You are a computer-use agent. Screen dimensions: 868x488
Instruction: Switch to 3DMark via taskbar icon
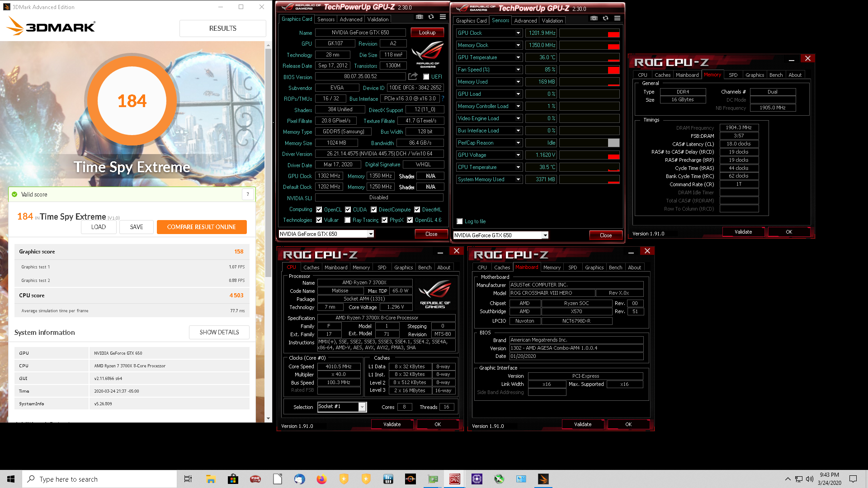click(x=543, y=479)
